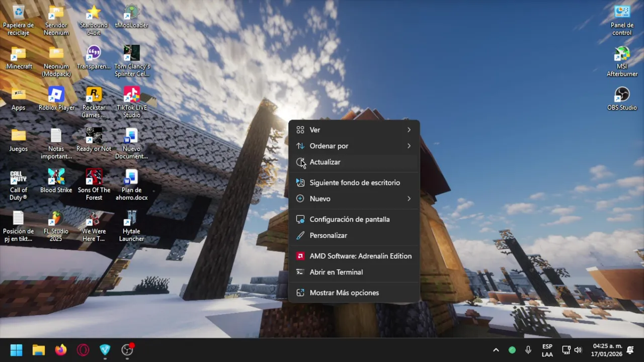This screenshot has width=644, height=362.
Task: Open File Explorer from the taskbar
Action: pos(39,350)
